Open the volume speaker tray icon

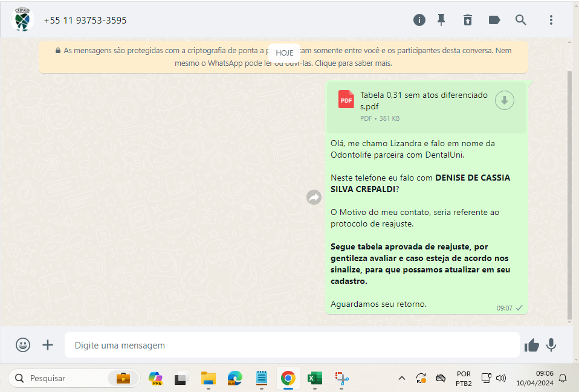500,378
